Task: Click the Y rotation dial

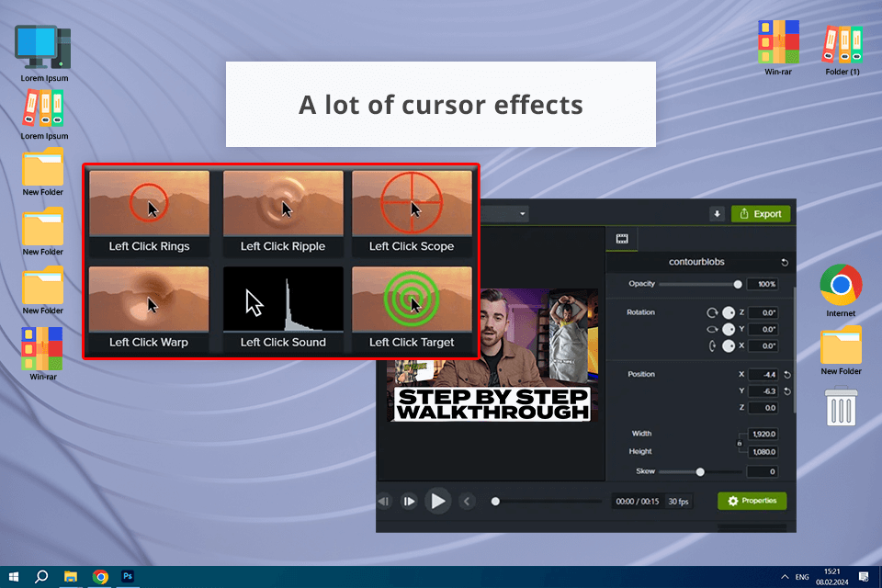Action: pos(729,329)
